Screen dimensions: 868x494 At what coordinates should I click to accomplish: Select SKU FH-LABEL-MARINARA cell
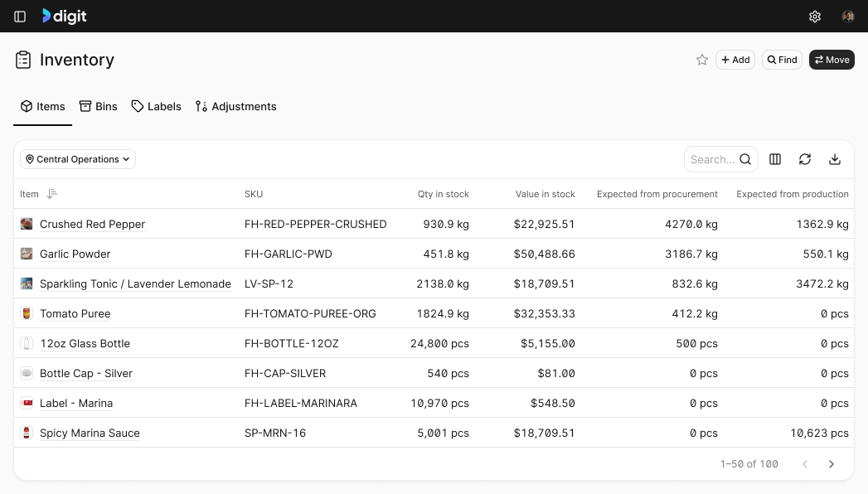coord(301,404)
